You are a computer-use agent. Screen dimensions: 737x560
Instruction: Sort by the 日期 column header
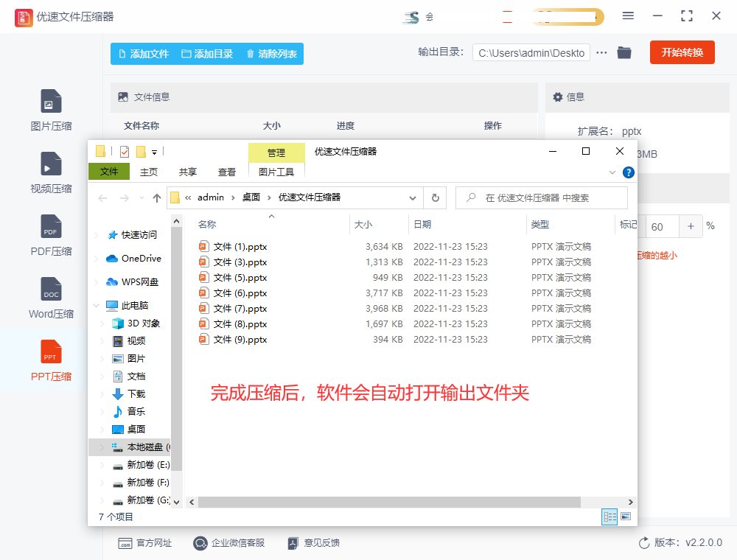point(422,225)
